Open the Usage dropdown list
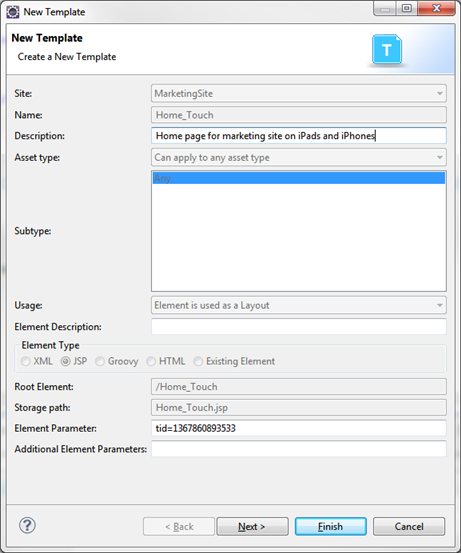 [x=299, y=305]
